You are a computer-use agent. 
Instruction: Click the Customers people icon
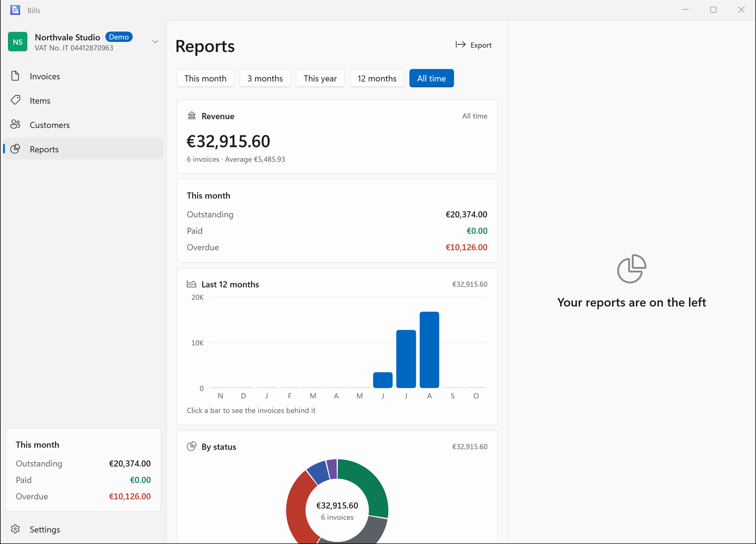(x=15, y=124)
